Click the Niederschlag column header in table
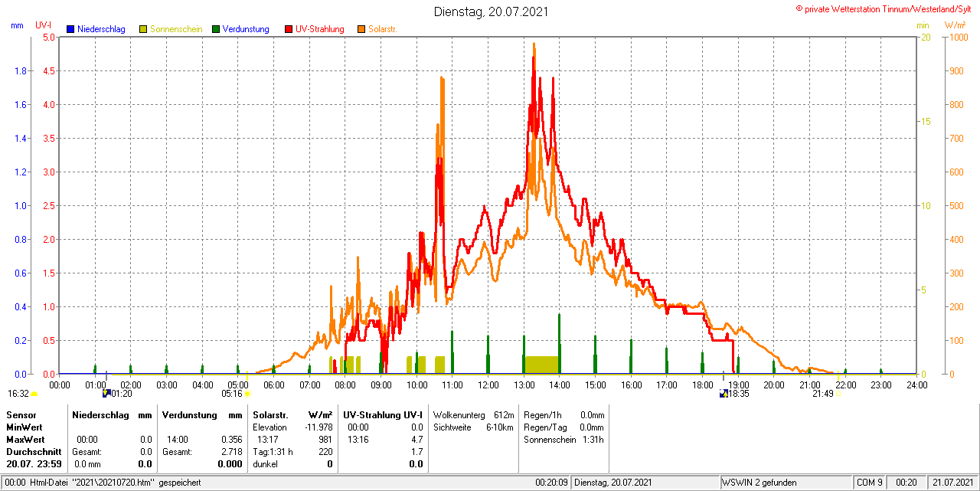Viewport: 980px width, 491px height. pos(101,414)
